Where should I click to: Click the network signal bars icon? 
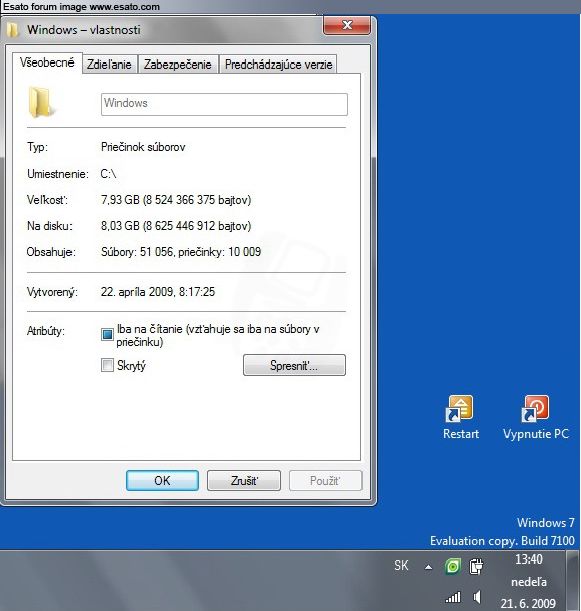coord(453,597)
